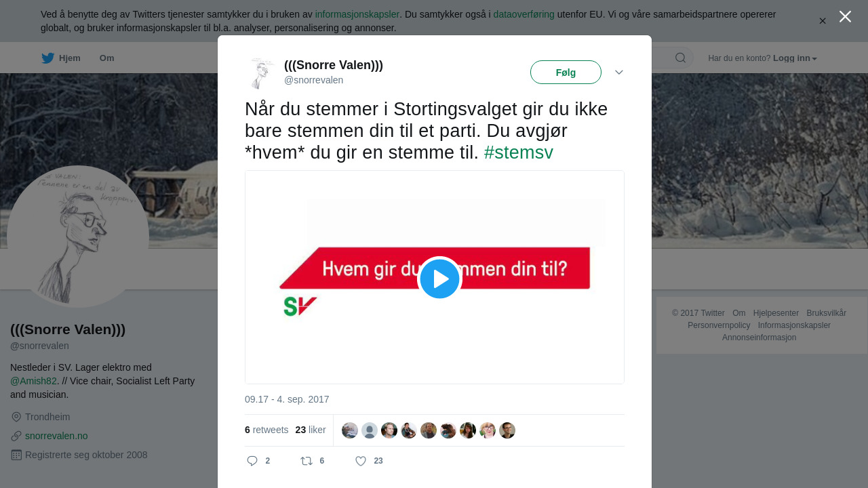This screenshot has height=488, width=868.
Task: Click the @Amish82 mention link
Action: (x=34, y=381)
